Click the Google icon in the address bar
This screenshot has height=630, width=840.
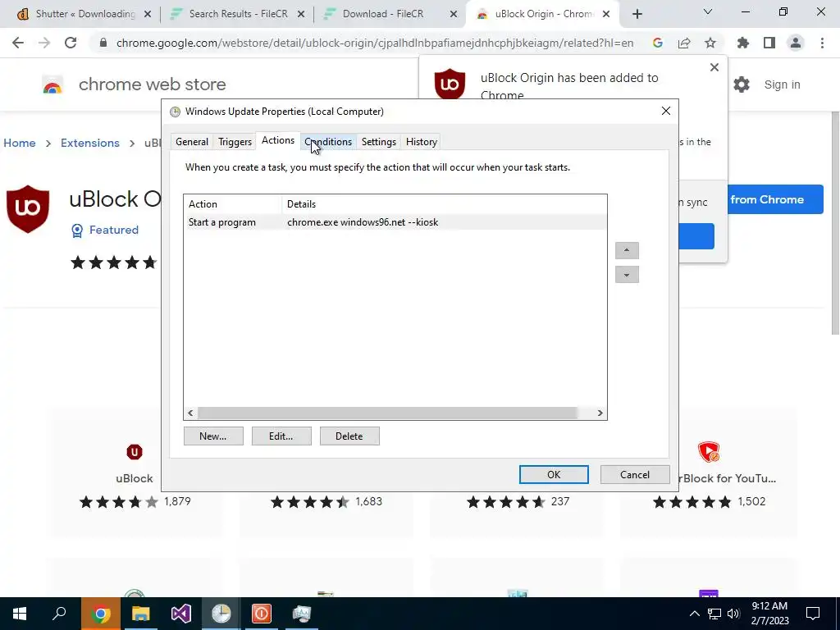click(x=657, y=43)
